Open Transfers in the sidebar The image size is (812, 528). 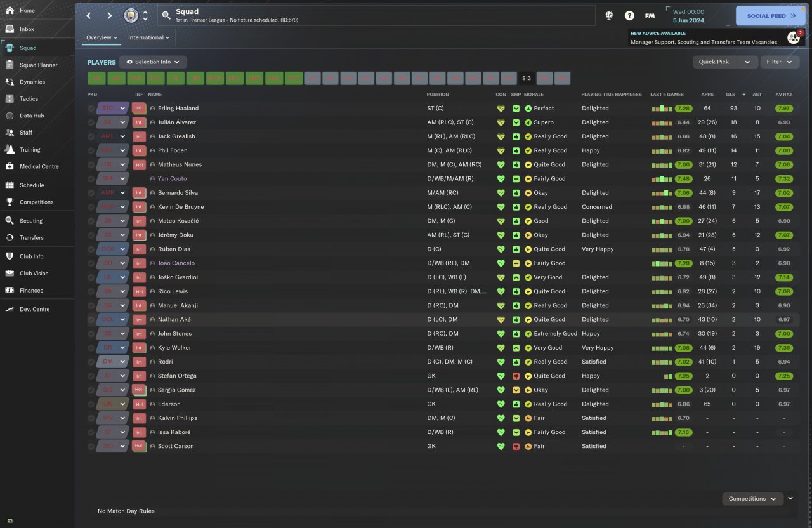click(37, 237)
